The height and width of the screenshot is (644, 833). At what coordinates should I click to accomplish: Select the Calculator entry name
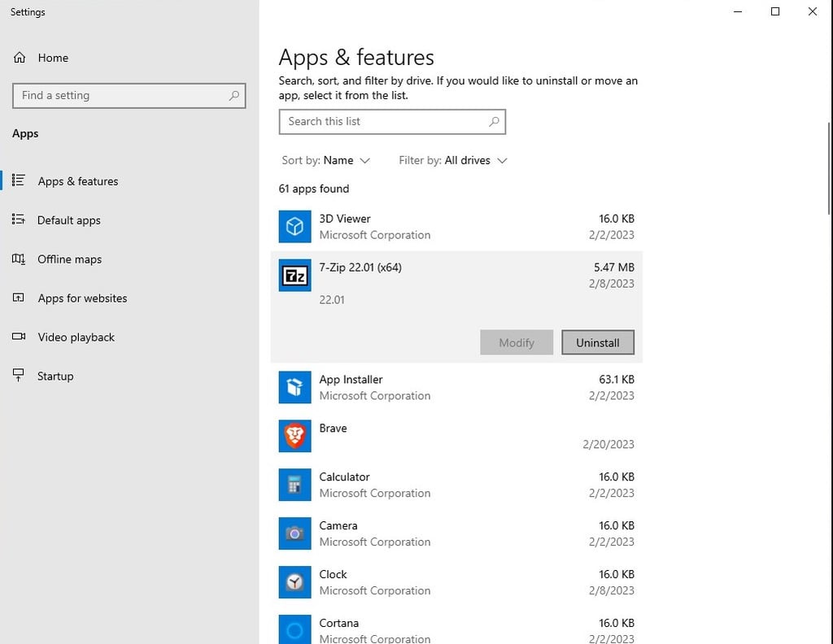pyautogui.click(x=344, y=476)
